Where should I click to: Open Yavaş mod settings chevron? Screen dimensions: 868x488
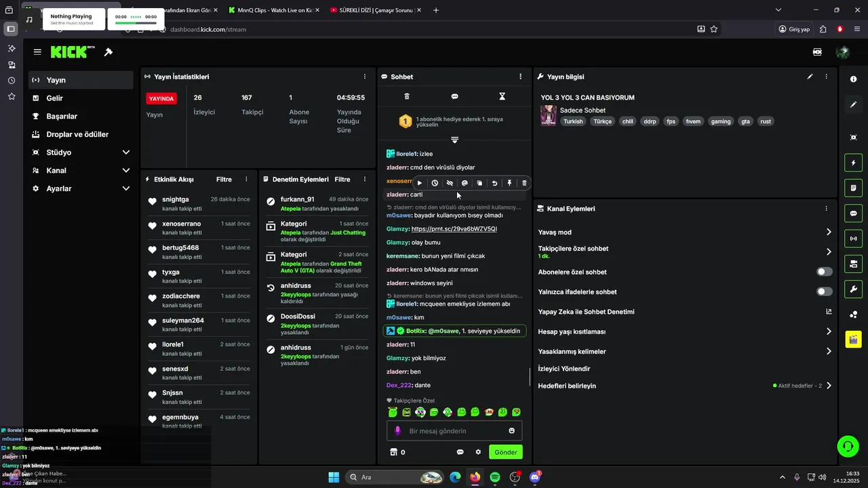pyautogui.click(x=829, y=232)
